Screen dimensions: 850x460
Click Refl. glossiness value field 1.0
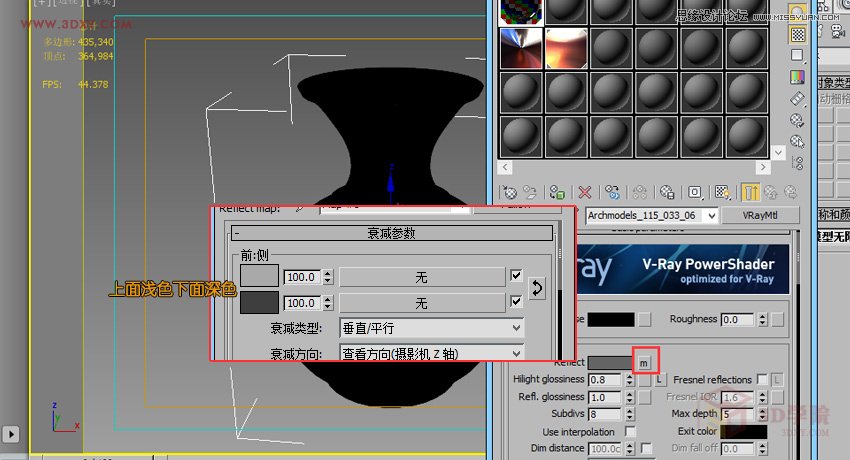(605, 397)
